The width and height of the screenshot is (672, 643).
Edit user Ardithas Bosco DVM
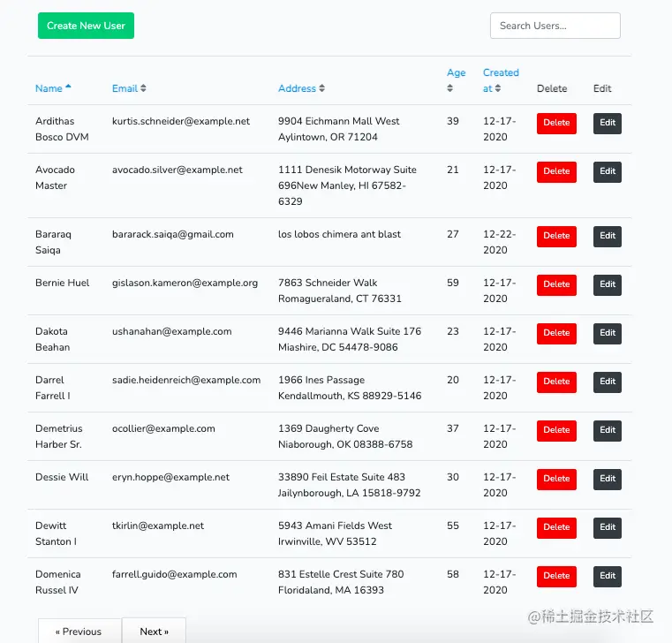608,123
